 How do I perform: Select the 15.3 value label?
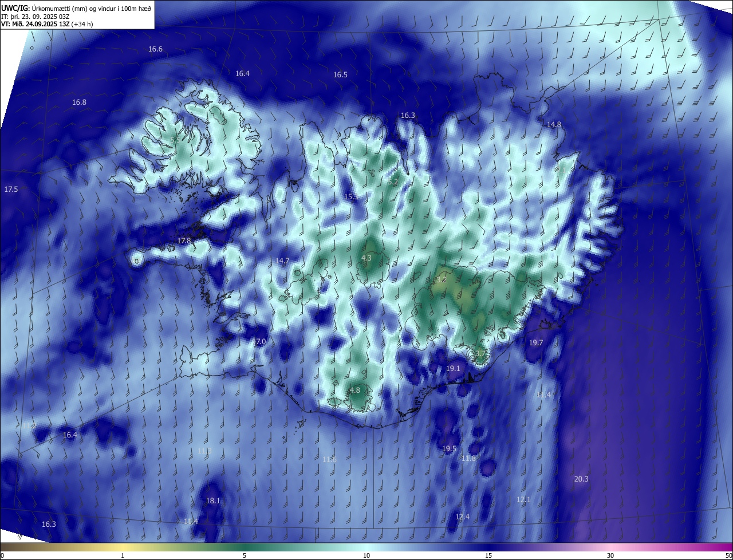coord(351,197)
